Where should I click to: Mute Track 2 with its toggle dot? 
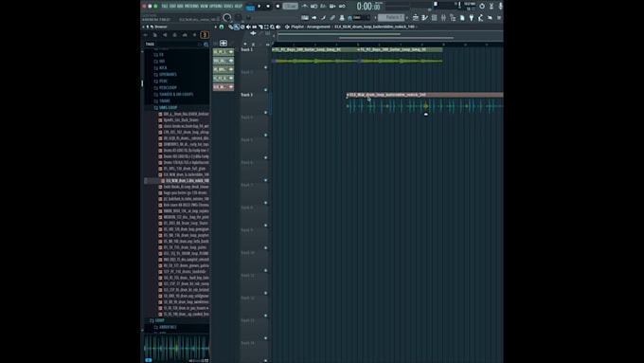click(x=266, y=90)
